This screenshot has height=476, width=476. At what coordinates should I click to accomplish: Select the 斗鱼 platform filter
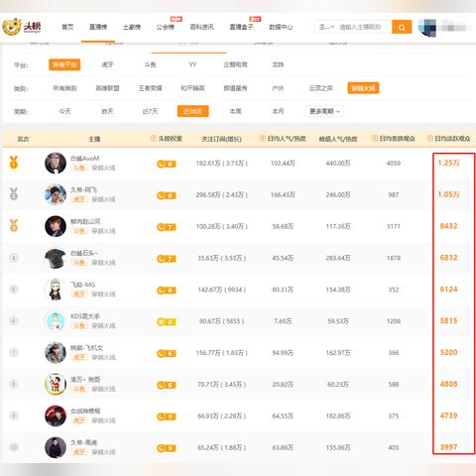[x=150, y=64]
